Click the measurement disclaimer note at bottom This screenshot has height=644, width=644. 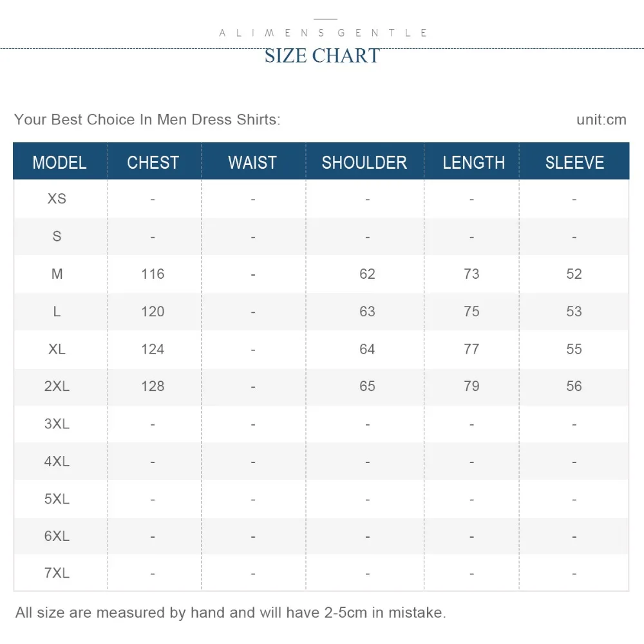pyautogui.click(x=231, y=613)
